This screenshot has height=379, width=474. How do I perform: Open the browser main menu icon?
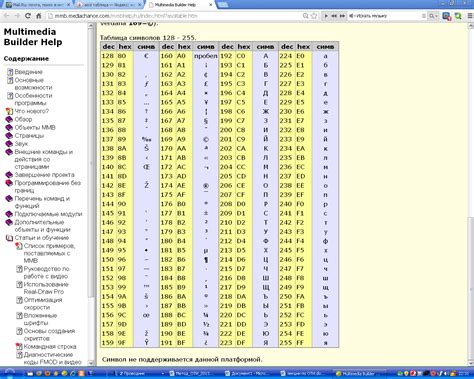point(470,16)
